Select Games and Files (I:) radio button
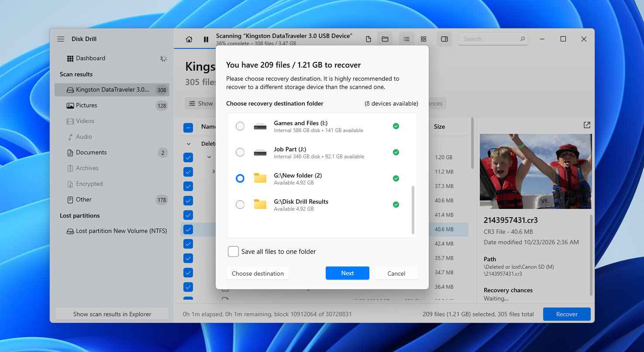Viewport: 644px width, 352px height. 240,126
